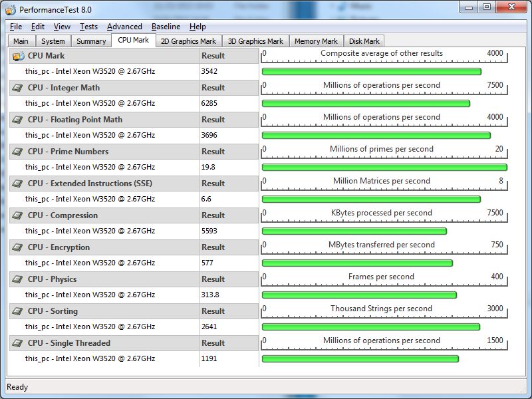Image resolution: width=532 pixels, height=399 pixels.
Task: Switch to the 2D Graphics Mark tab
Action: point(188,41)
